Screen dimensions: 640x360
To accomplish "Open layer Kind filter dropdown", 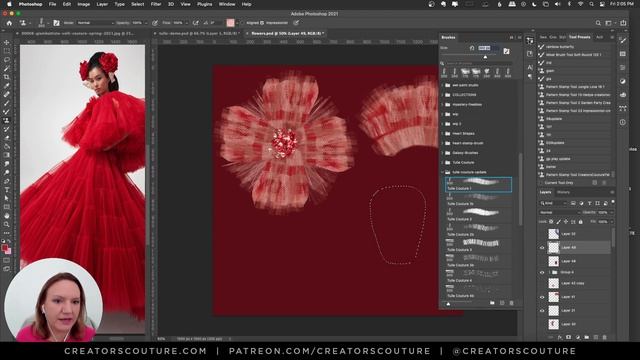I will coord(553,203).
